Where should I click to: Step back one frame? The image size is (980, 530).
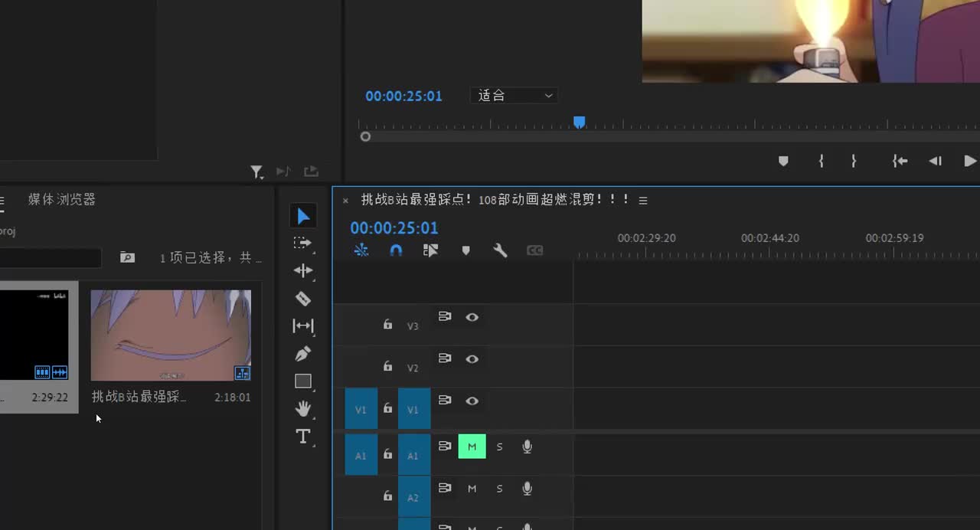click(x=935, y=161)
